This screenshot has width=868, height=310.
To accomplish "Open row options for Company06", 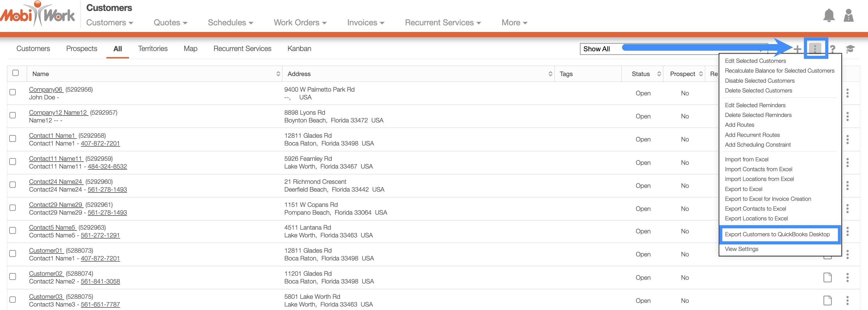I will [x=847, y=93].
